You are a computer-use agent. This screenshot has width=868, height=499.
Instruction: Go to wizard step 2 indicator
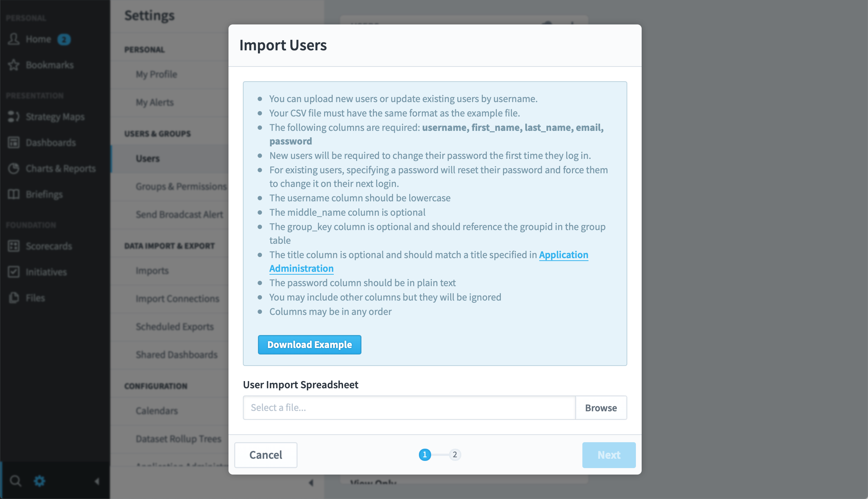point(455,455)
